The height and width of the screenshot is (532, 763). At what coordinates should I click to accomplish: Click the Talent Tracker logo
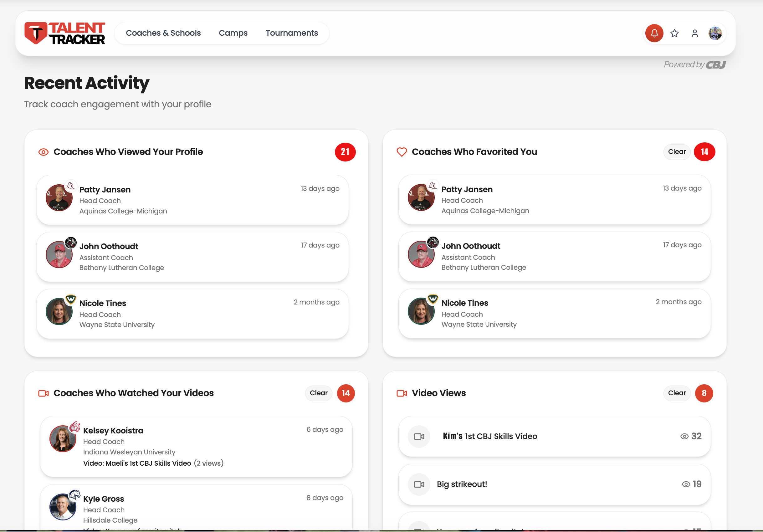click(65, 33)
